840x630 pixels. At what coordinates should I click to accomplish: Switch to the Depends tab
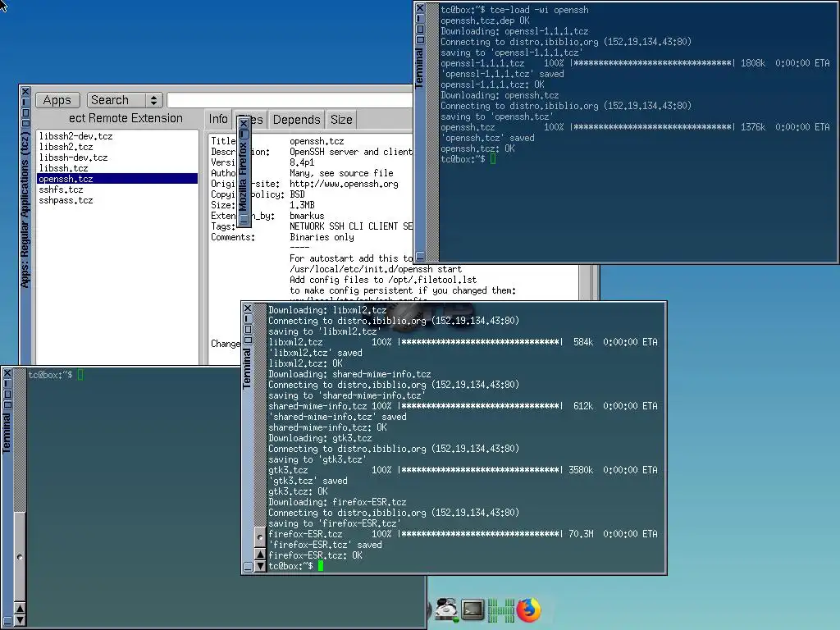(296, 120)
